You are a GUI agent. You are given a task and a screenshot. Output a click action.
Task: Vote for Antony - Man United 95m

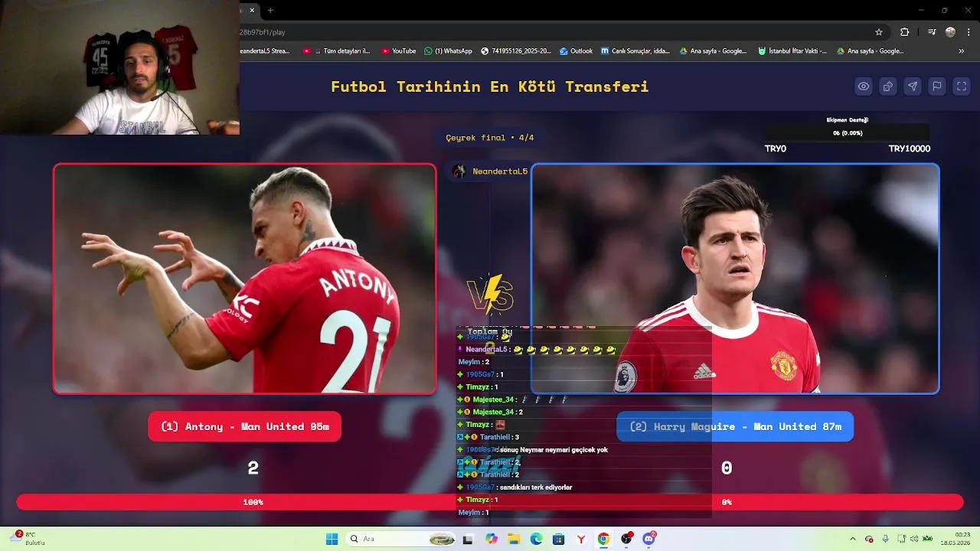(244, 426)
